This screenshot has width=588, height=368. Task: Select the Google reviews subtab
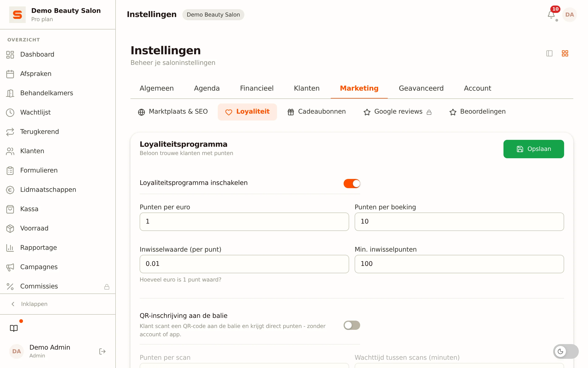point(398,112)
